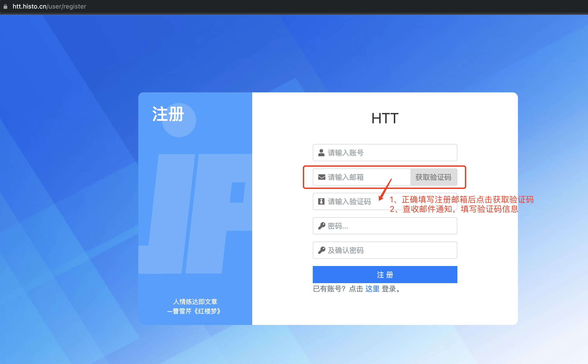Click the attribution 曹雪芹《红楼梦》
This screenshot has height=364, width=588.
coord(197,311)
